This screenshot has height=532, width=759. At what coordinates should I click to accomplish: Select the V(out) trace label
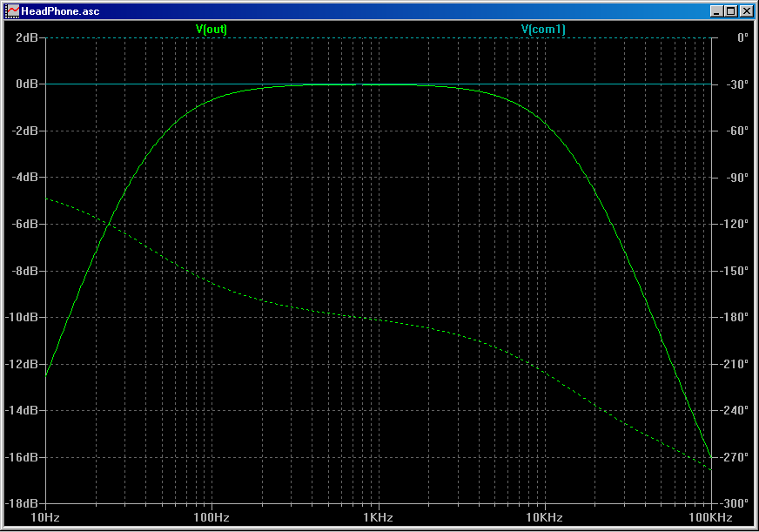[211, 29]
